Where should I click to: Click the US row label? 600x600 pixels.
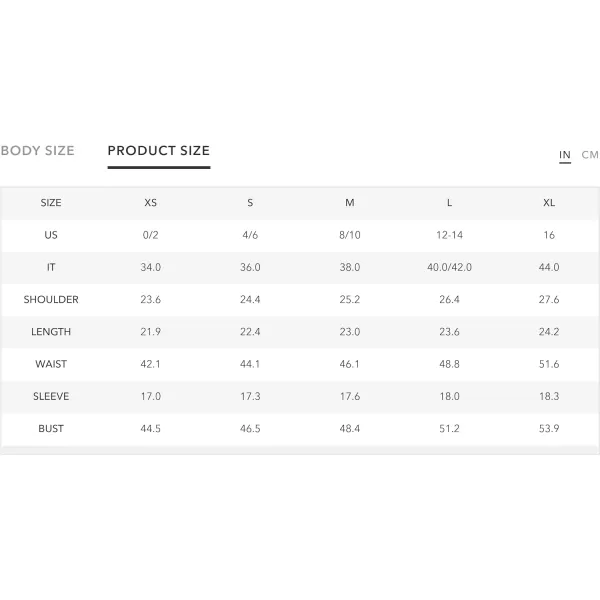(51, 235)
